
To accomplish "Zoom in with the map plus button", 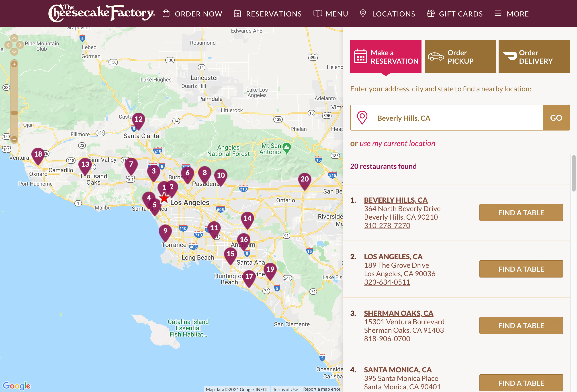I will pyautogui.click(x=14, y=64).
